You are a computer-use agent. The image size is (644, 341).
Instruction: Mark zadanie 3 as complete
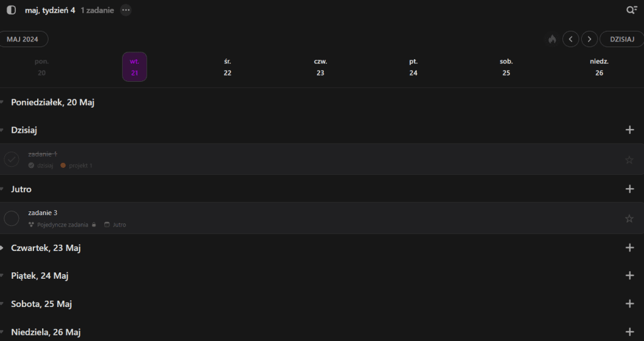point(11,218)
